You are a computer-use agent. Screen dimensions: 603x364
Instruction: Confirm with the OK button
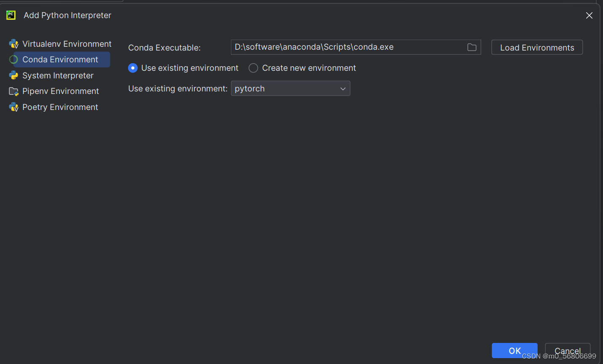coord(515,351)
